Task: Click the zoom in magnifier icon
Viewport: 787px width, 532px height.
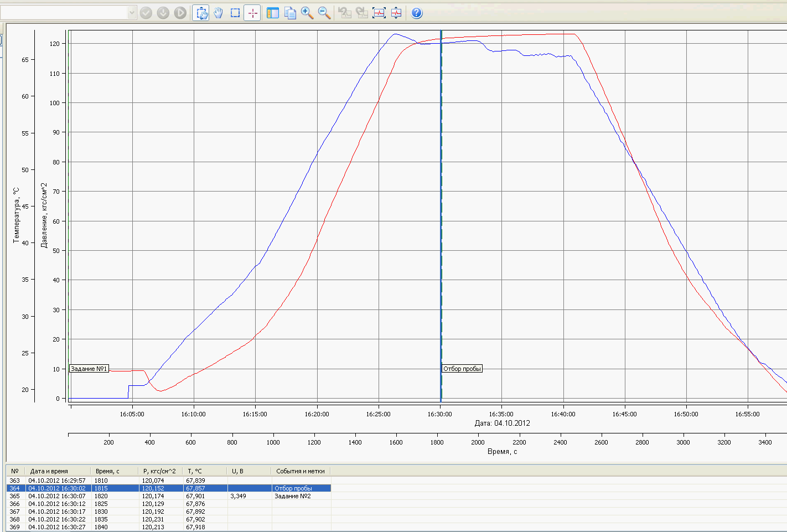Action: [307, 13]
